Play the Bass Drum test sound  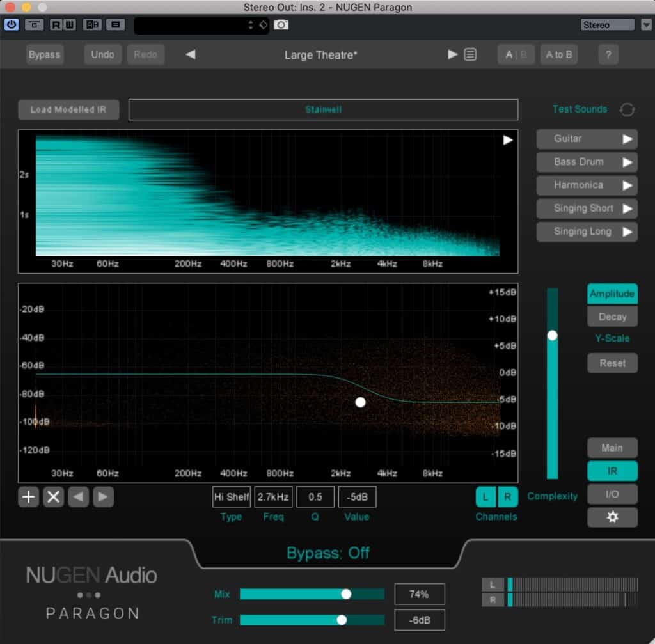tap(587, 162)
